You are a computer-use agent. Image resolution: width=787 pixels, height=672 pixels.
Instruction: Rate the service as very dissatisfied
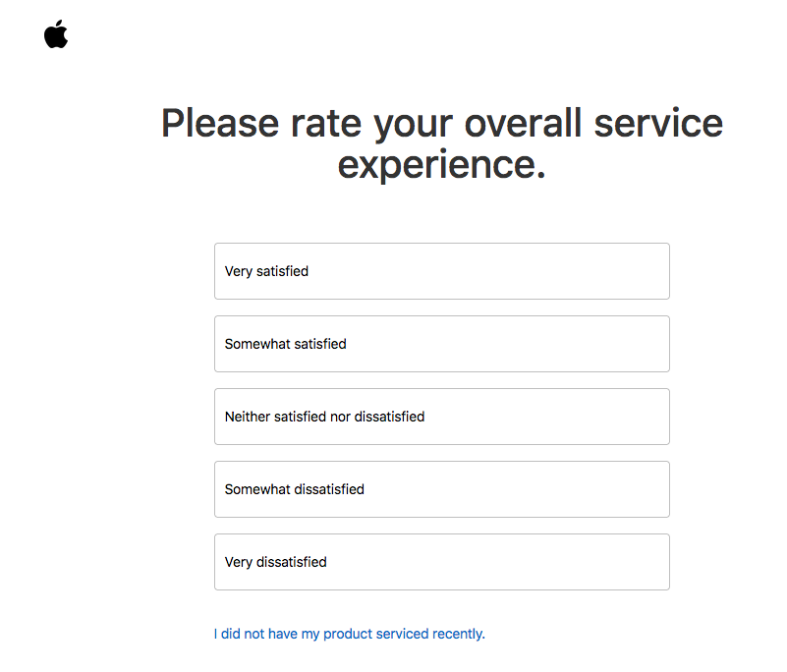[442, 562]
